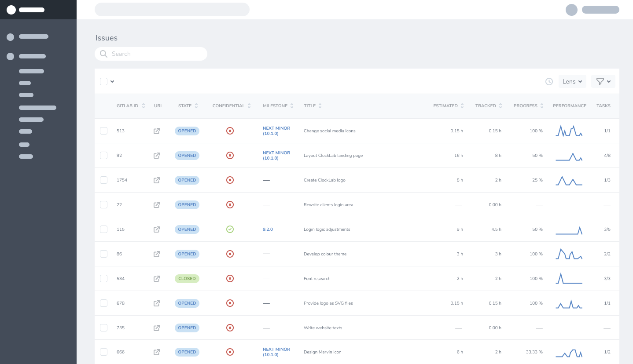Image resolution: width=633 pixels, height=364 pixels.
Task: Click the user avatar circle at top right
Action: (571, 10)
